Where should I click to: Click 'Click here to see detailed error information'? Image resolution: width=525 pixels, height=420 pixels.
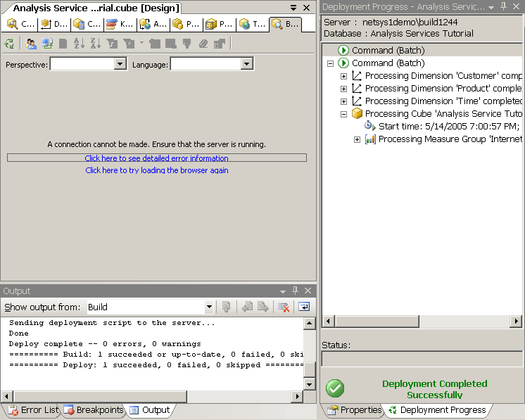click(156, 158)
